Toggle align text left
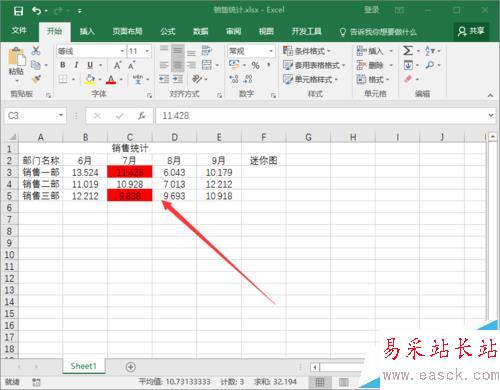This screenshot has height=390, width=500. coord(164,65)
